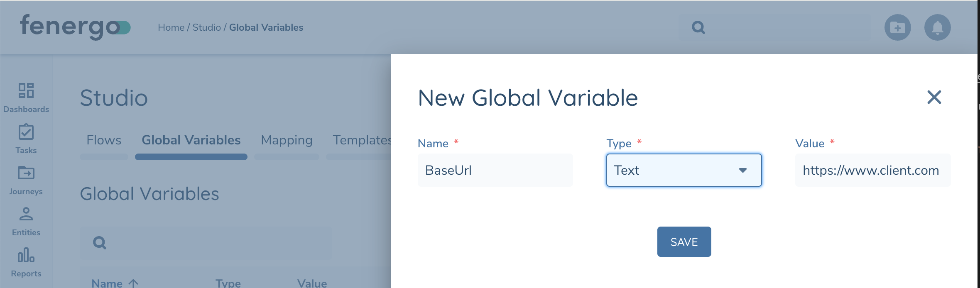Open the Type dropdown showing Text
Image resolution: width=980 pixels, height=288 pixels.
[684, 170]
